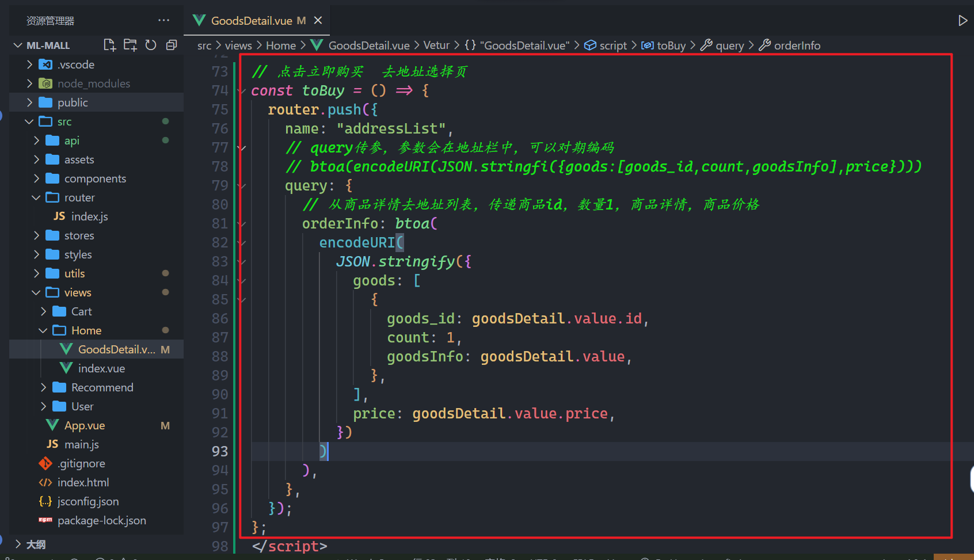
Task: Open main.js file
Action: (82, 444)
